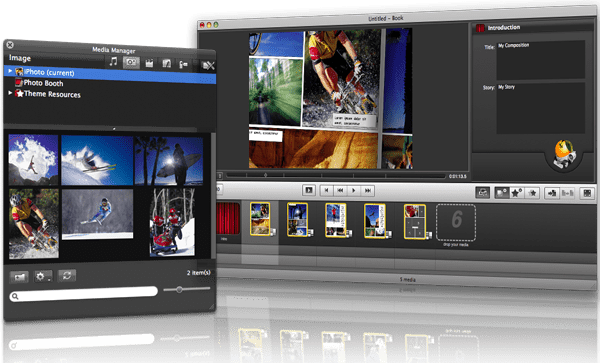Select the camera image tab in Media Manager
The height and width of the screenshot is (363, 600).
coord(131,62)
